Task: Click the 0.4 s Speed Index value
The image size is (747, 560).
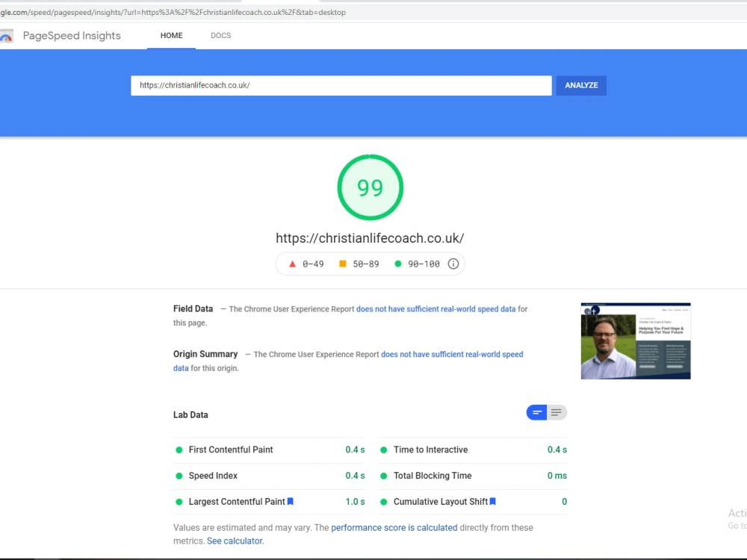Action: point(355,476)
